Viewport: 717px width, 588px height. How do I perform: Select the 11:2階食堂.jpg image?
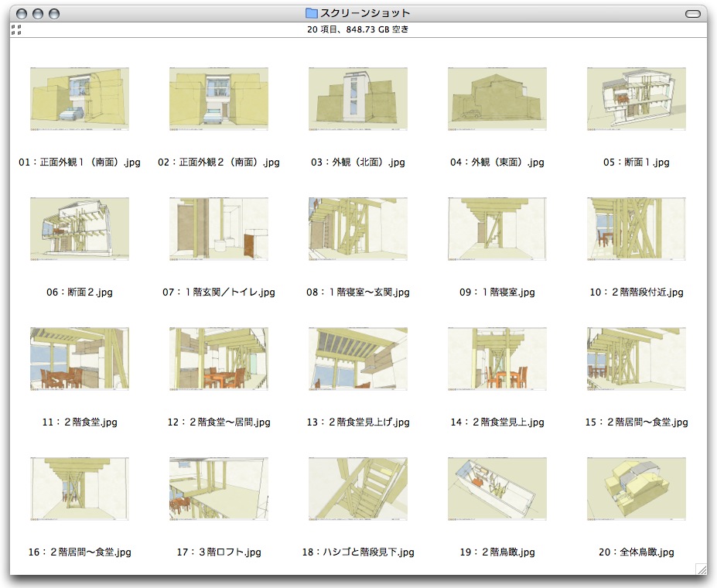80,358
